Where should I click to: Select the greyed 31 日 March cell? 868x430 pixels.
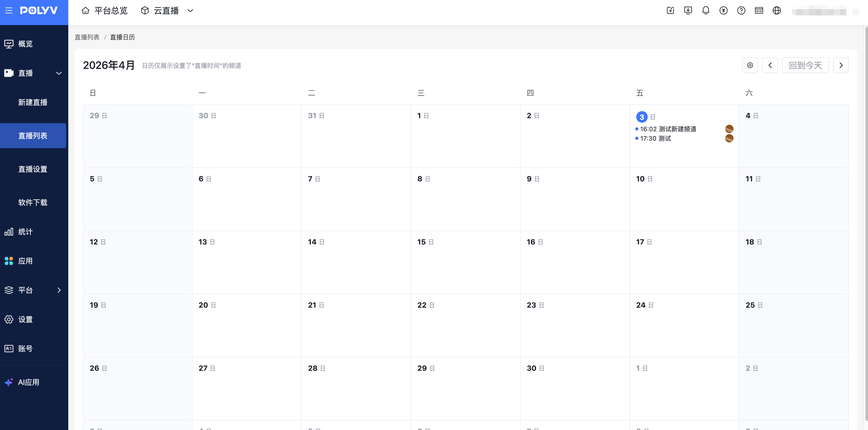pyautogui.click(x=356, y=136)
